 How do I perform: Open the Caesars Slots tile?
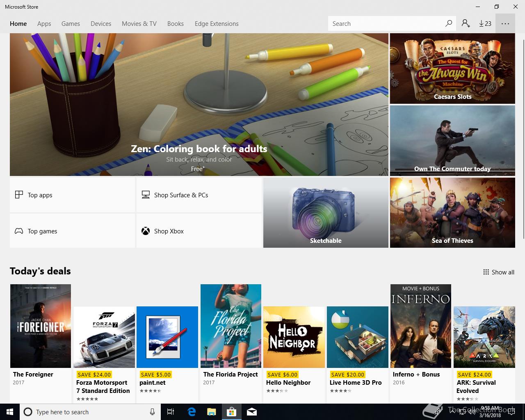452,68
